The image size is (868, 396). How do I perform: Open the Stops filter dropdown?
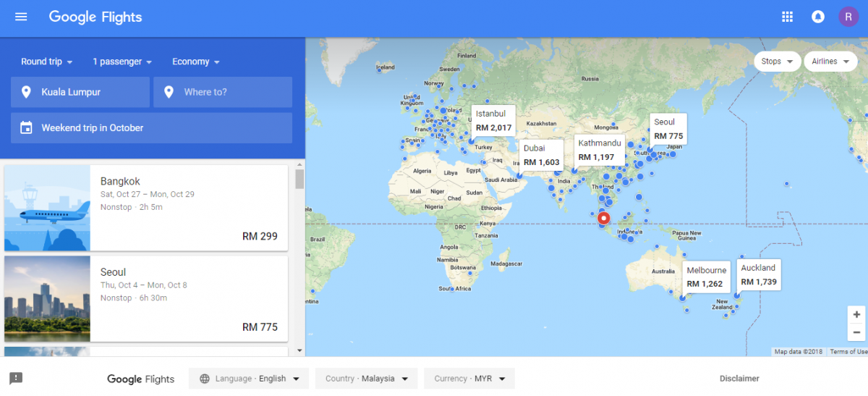coord(778,62)
